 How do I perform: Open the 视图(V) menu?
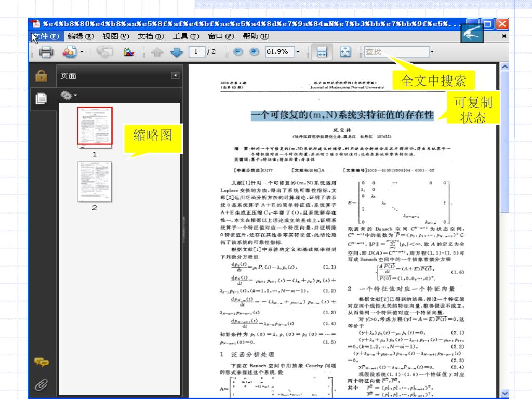click(x=116, y=36)
